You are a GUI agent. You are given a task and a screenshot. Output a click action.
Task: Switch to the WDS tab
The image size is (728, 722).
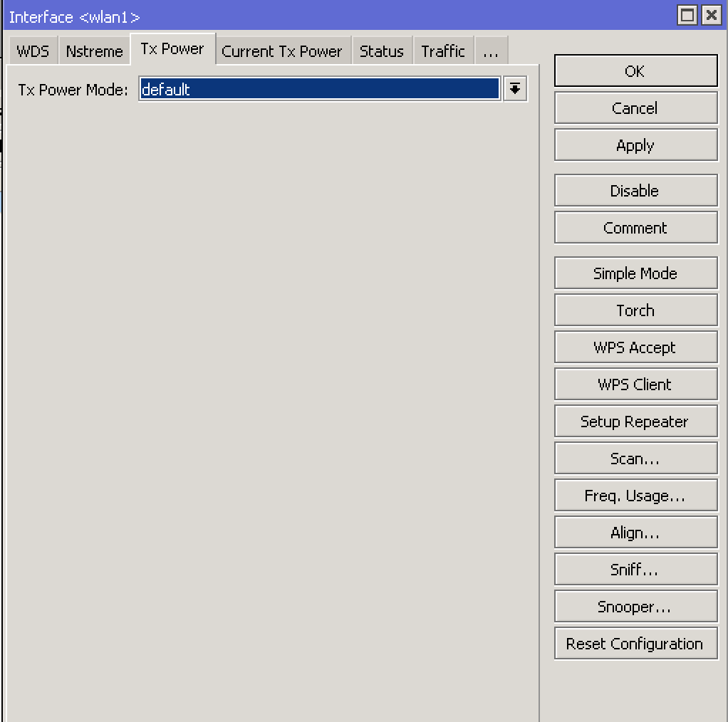click(x=32, y=50)
